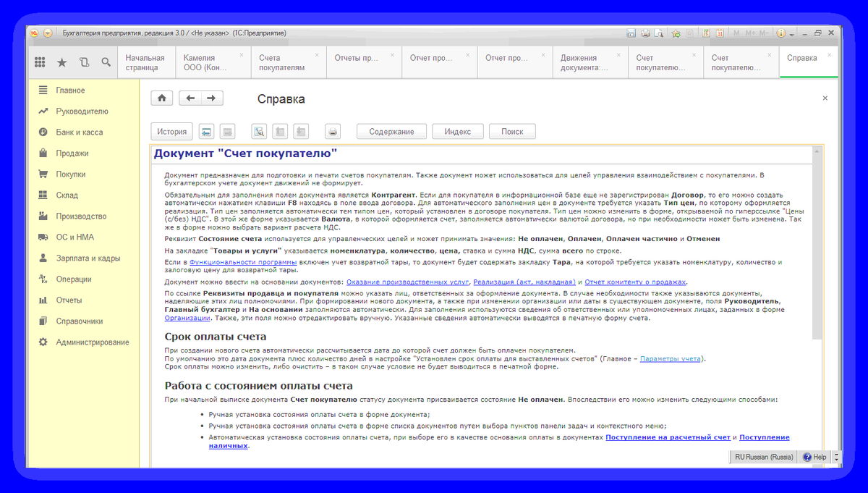Open the Содержание button
The height and width of the screenshot is (493, 868).
(x=391, y=132)
